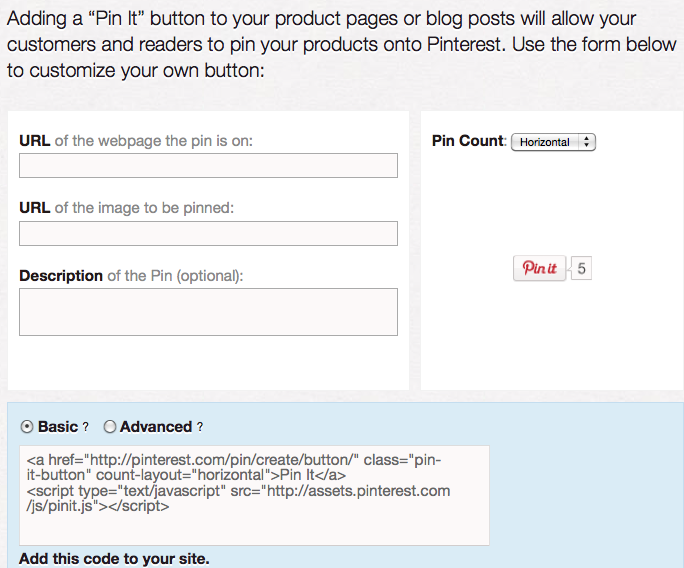Select the Advanced radio button
Viewport: 684px width, 568px height.
pyautogui.click(x=110, y=427)
